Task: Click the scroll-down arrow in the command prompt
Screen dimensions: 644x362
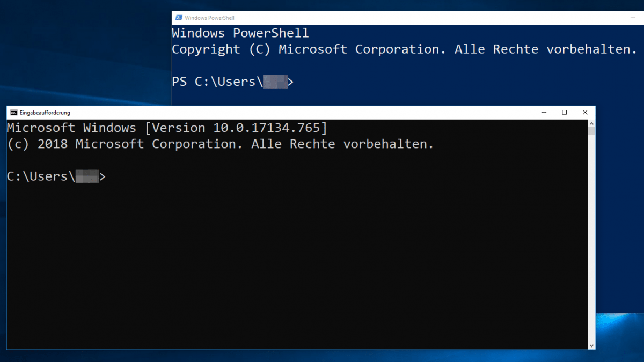Action: (591, 346)
